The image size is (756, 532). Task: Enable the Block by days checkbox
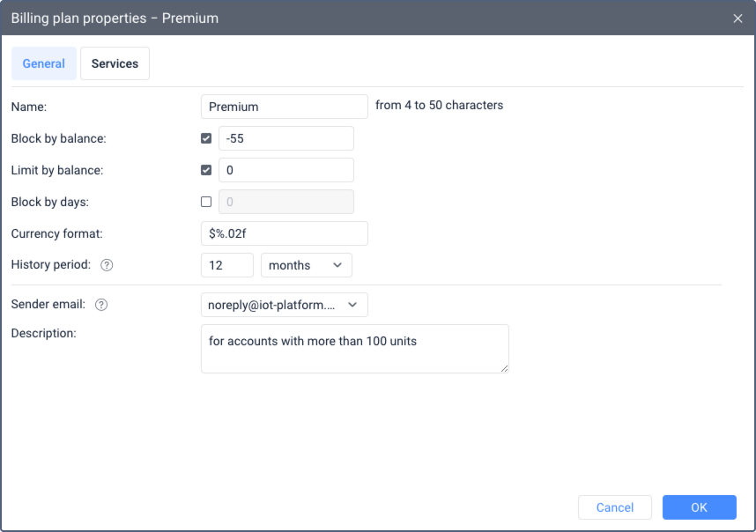(206, 202)
